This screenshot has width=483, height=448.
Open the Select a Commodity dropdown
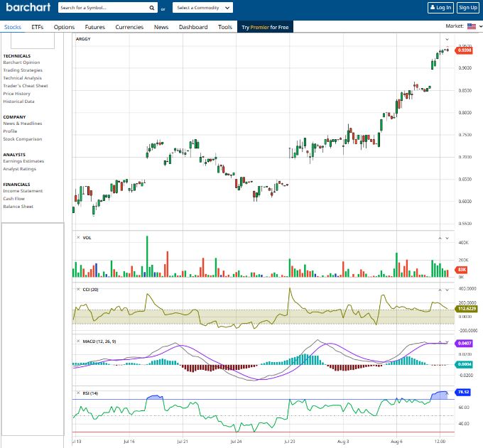(x=202, y=8)
